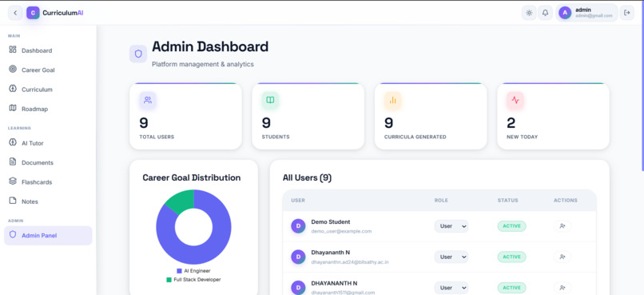The height and width of the screenshot is (295, 644).
Task: Click the Flashcards layers icon
Action: tap(13, 181)
